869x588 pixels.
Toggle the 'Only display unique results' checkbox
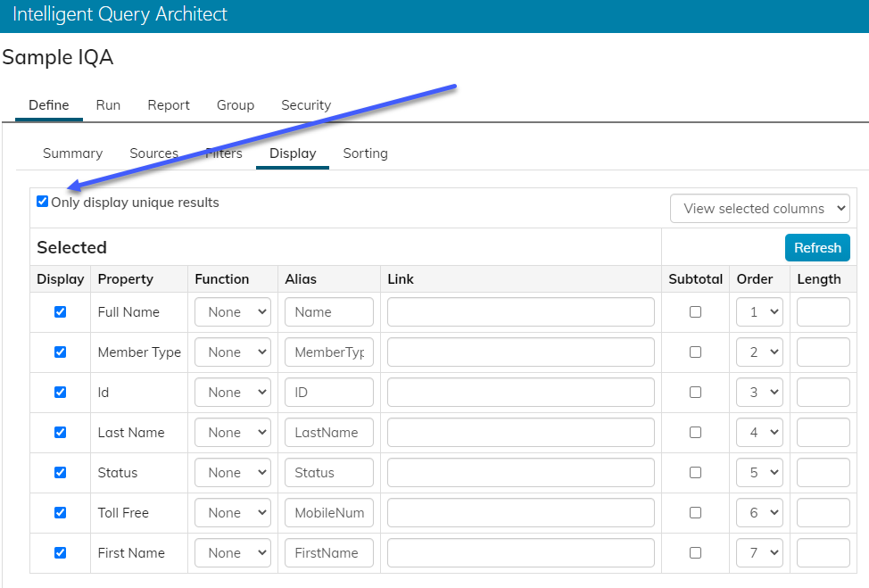click(42, 202)
